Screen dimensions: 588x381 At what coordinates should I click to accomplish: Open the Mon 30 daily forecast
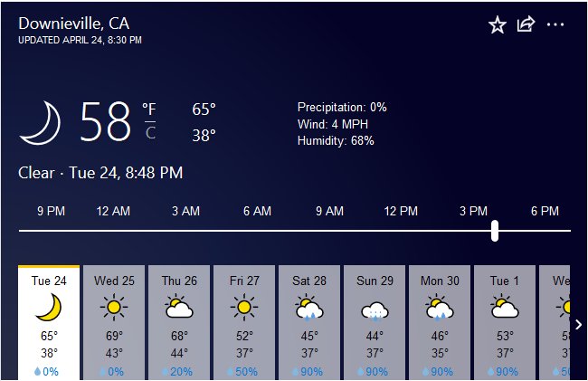pos(440,322)
